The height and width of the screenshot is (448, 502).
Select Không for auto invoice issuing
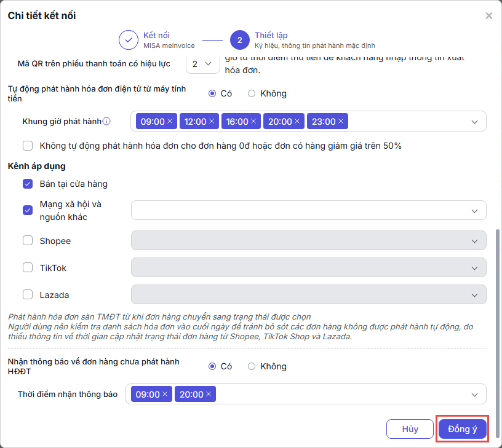(252, 93)
